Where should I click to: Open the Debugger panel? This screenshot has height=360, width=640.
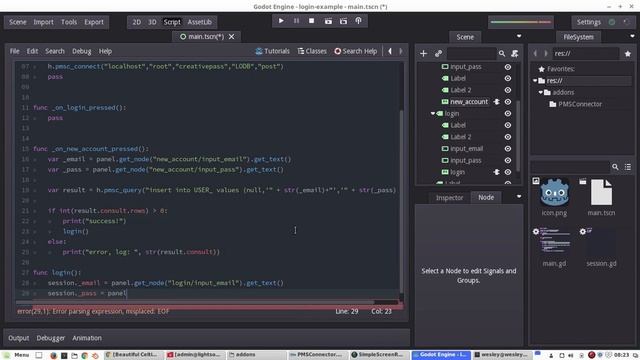[x=51, y=338]
